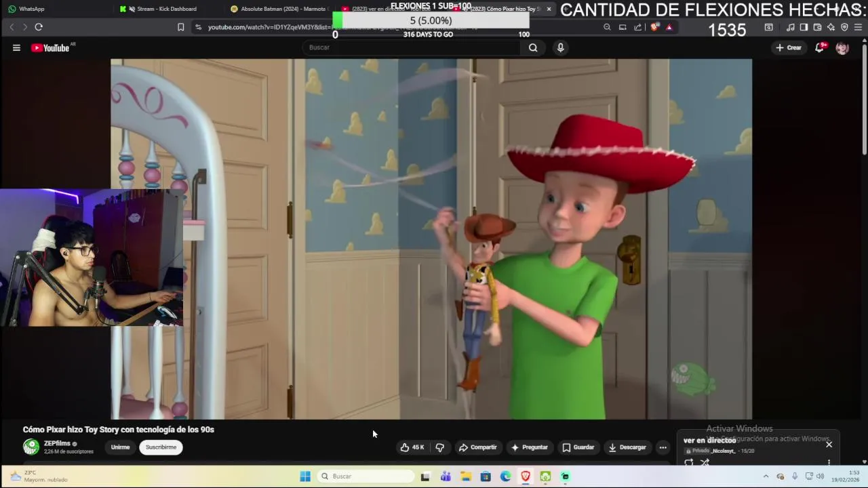Open Brave browser from the taskbar

pos(526,476)
